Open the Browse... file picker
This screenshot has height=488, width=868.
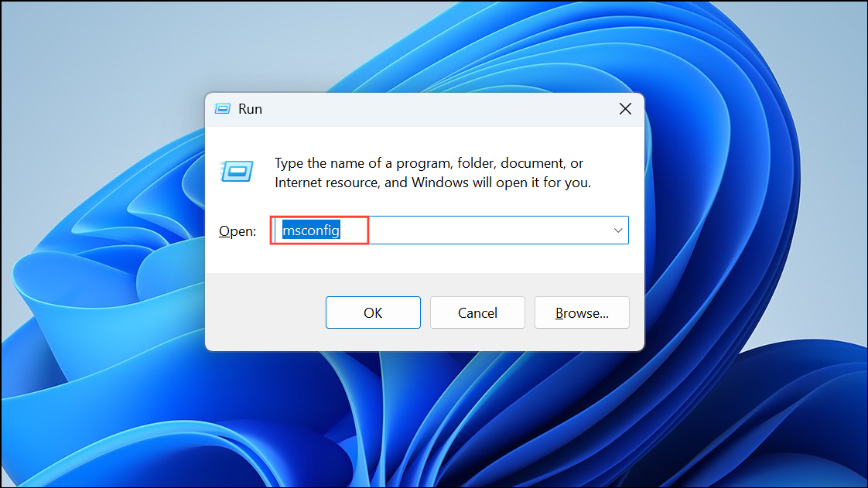tap(582, 312)
